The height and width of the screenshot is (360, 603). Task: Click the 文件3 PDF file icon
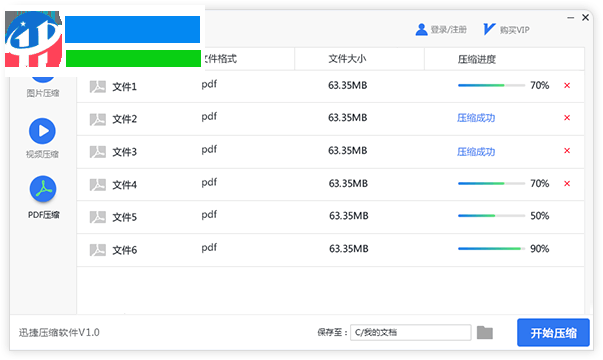tap(98, 152)
